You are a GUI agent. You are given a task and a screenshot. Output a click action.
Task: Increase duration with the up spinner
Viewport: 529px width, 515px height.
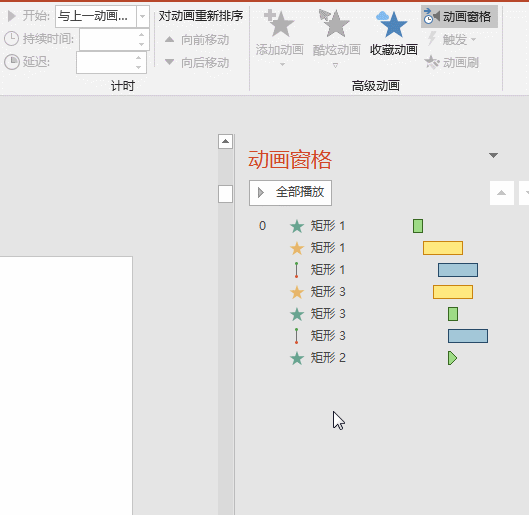(142, 34)
